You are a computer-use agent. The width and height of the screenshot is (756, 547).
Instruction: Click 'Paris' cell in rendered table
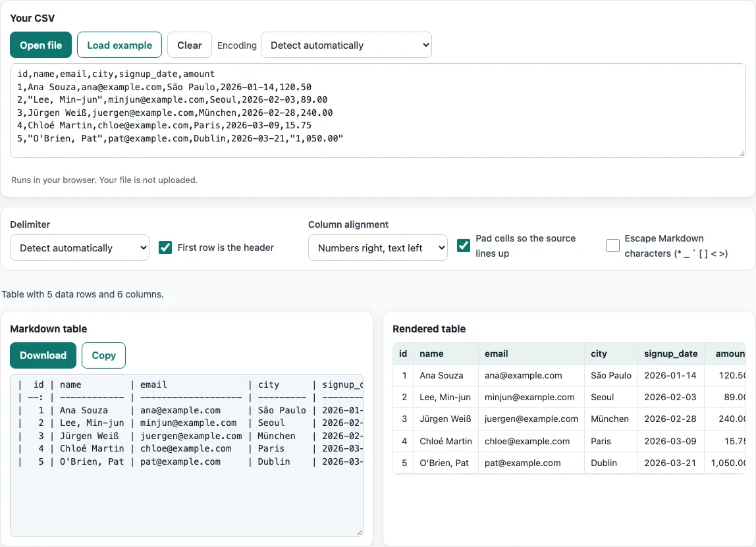[x=611, y=441]
